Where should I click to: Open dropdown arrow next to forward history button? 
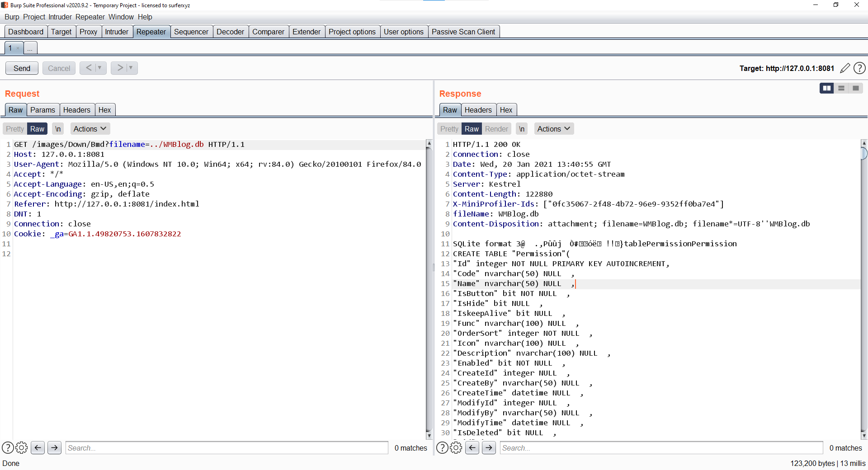coord(130,68)
